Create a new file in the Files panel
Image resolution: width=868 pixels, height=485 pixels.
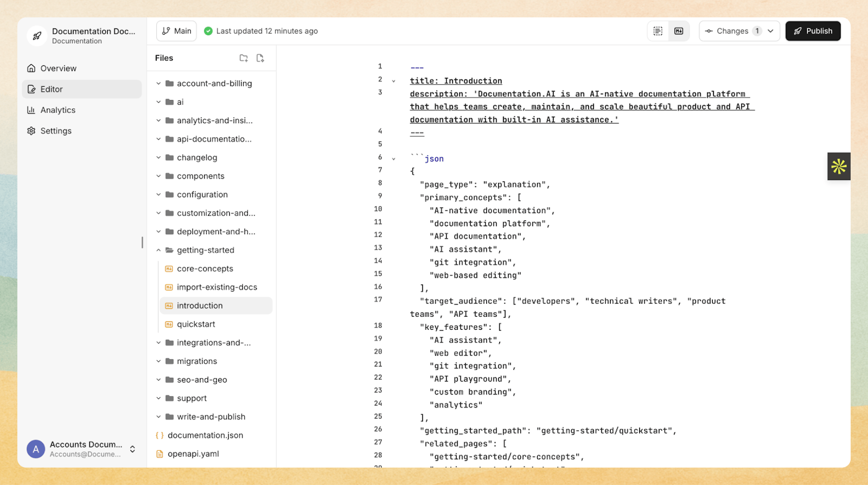[x=260, y=58]
